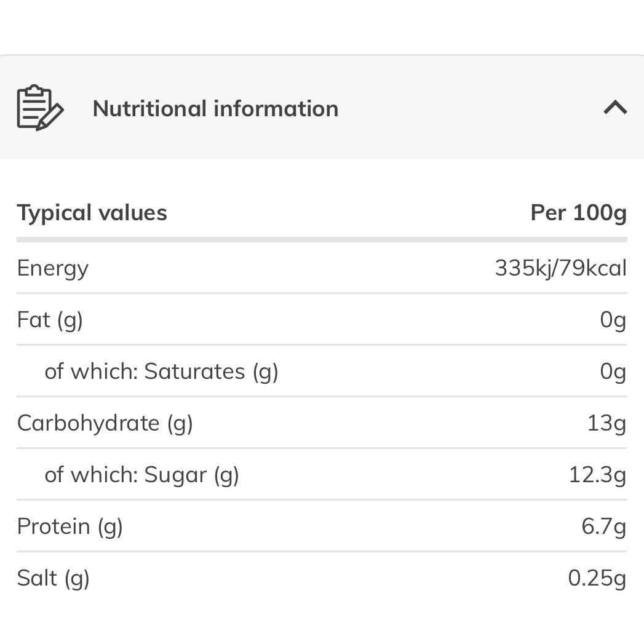Click the 0g fat value
Image resolution: width=644 pixels, height=644 pixels.
pyautogui.click(x=613, y=319)
